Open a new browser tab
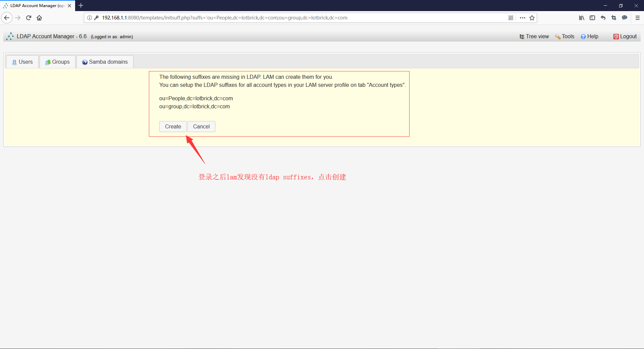This screenshot has width=644, height=349. click(x=81, y=5)
